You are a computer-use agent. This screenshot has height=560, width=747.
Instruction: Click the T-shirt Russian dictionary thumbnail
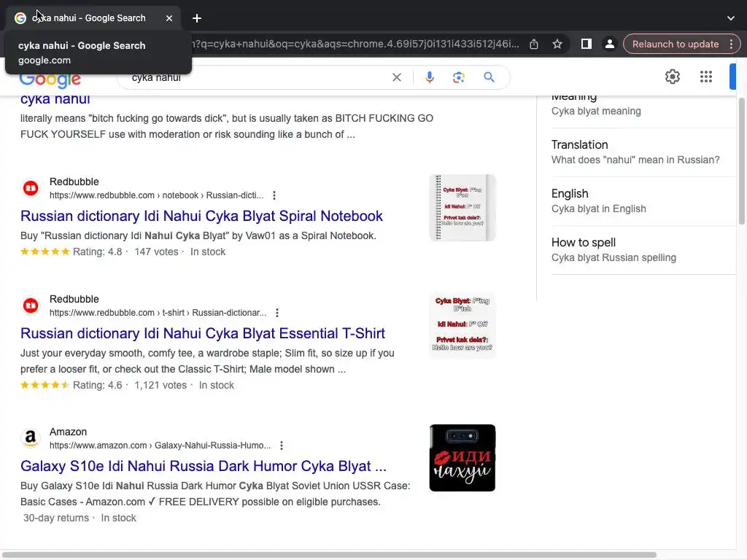coord(462,325)
